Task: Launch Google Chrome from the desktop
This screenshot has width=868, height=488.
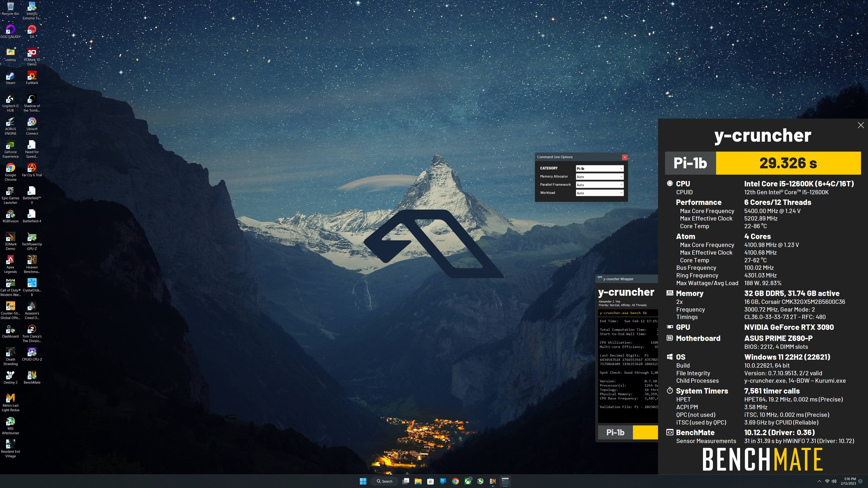Action: pos(10,172)
